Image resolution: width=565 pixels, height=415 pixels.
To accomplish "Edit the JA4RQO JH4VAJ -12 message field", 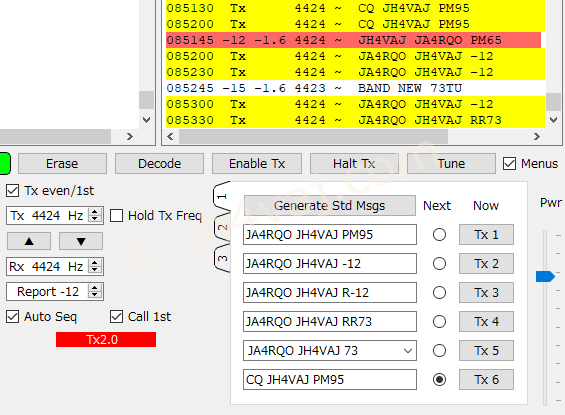I will (330, 264).
